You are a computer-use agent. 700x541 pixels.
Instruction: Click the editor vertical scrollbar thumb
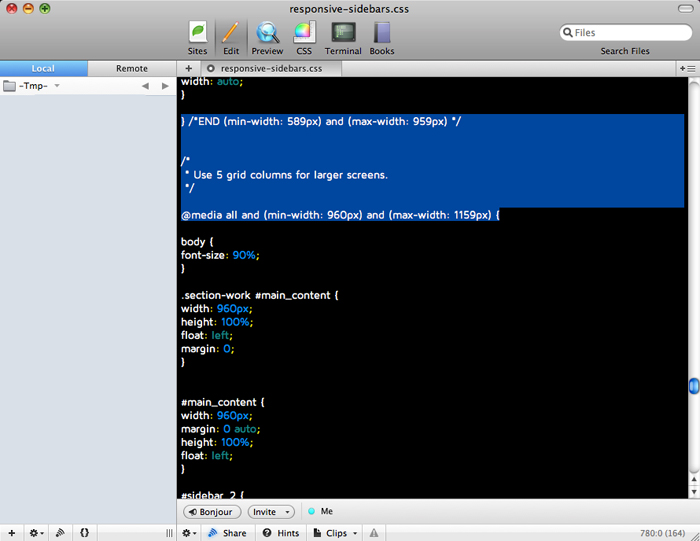694,386
